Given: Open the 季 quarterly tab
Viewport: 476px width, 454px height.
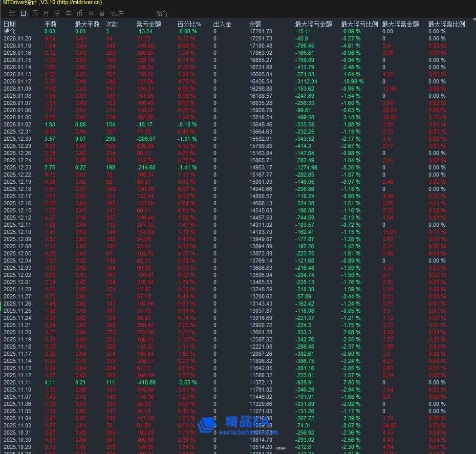Looking at the screenshot, I should (x=57, y=13).
